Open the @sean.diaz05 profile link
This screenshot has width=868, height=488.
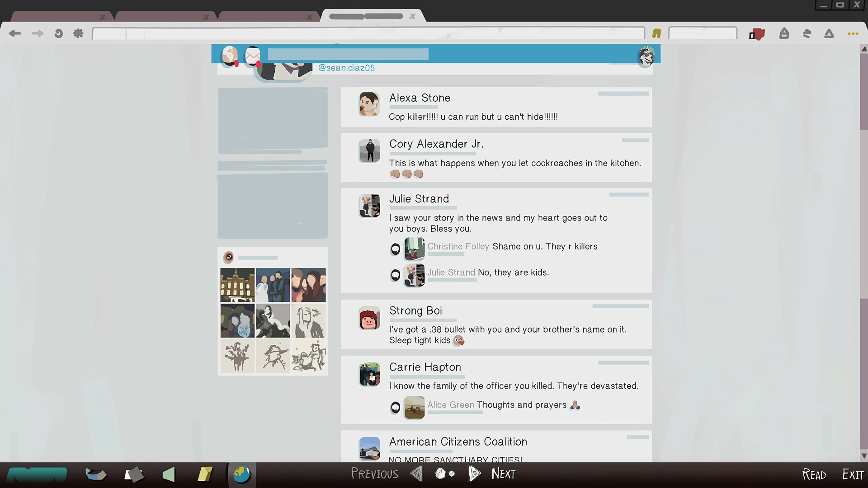[346, 68]
